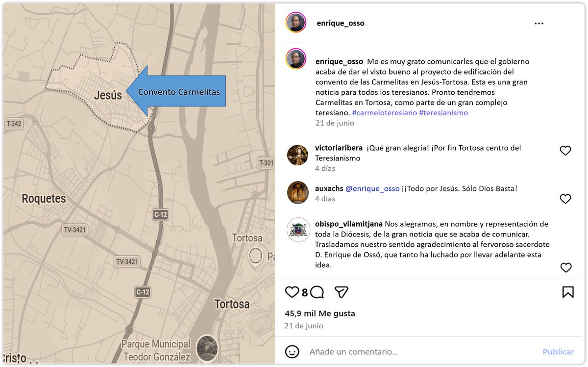View auxachs's profile avatar

(x=297, y=192)
